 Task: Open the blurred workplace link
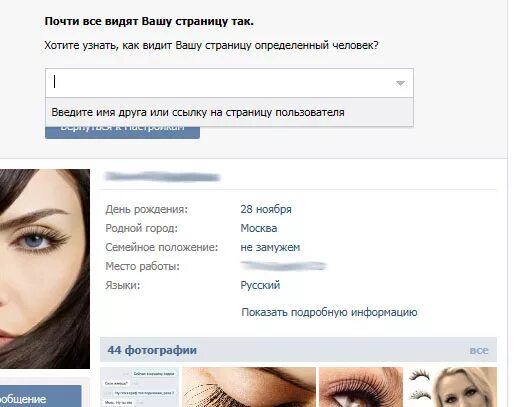click(283, 266)
